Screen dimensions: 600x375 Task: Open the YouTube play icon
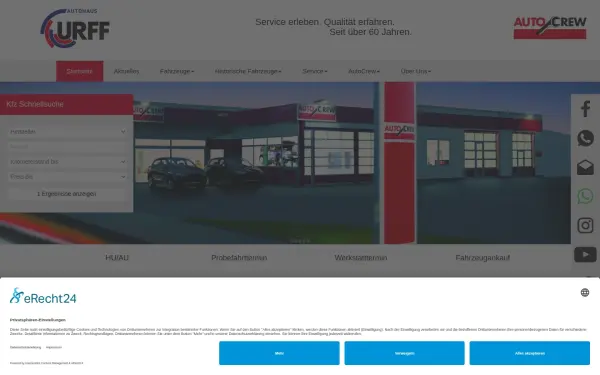(x=585, y=254)
